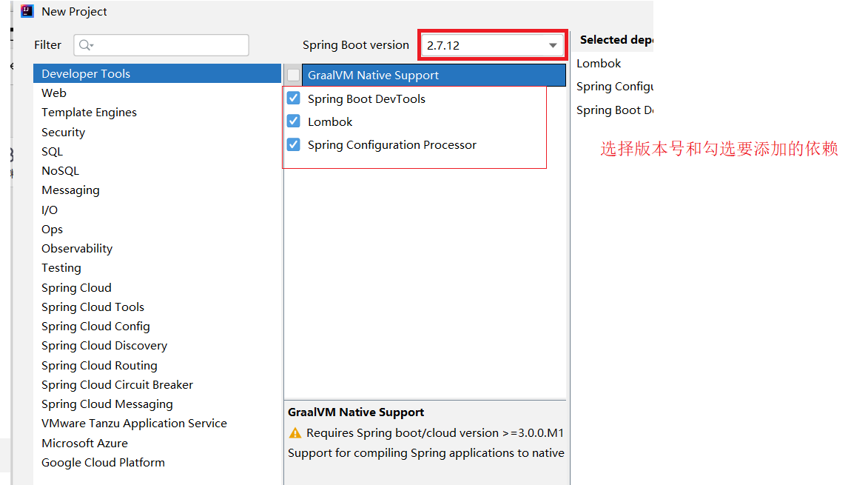The width and height of the screenshot is (868, 485).
Task: Disable Spring Configuration Processor
Action: [x=294, y=144]
